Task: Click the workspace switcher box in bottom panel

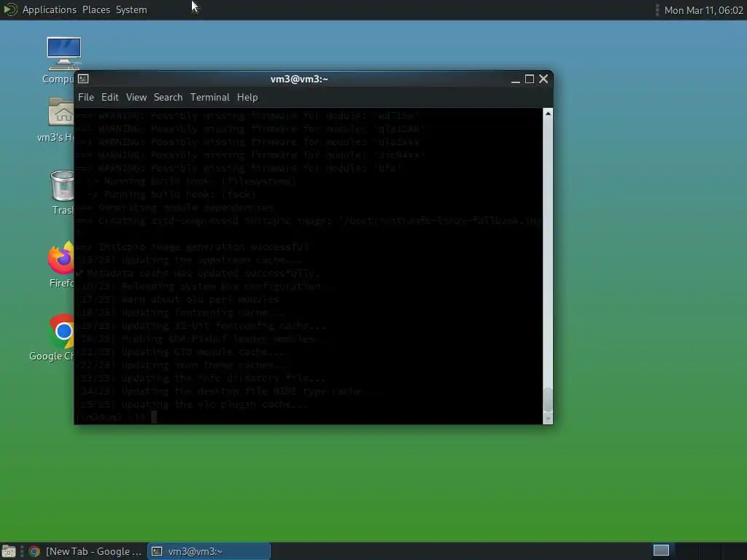Action: tap(661, 551)
